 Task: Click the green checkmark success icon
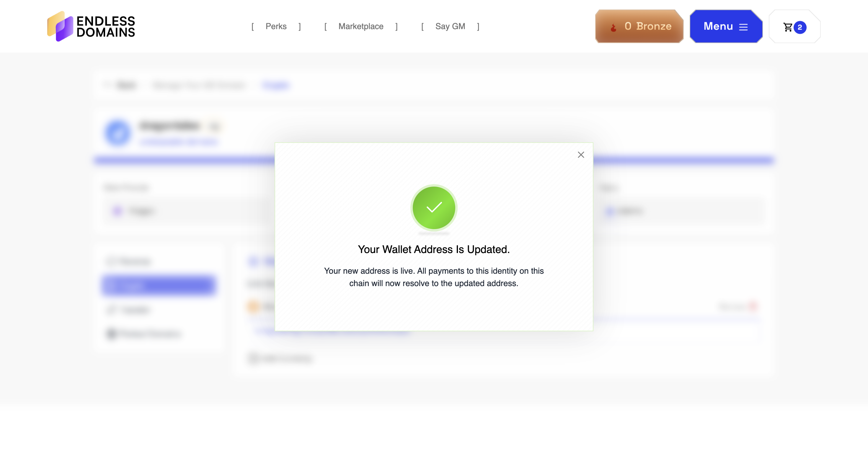434,208
